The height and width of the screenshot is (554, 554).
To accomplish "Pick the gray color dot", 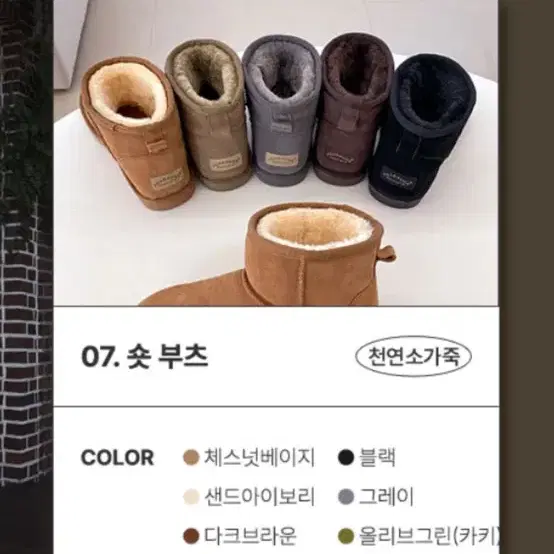I will pyautogui.click(x=346, y=497).
